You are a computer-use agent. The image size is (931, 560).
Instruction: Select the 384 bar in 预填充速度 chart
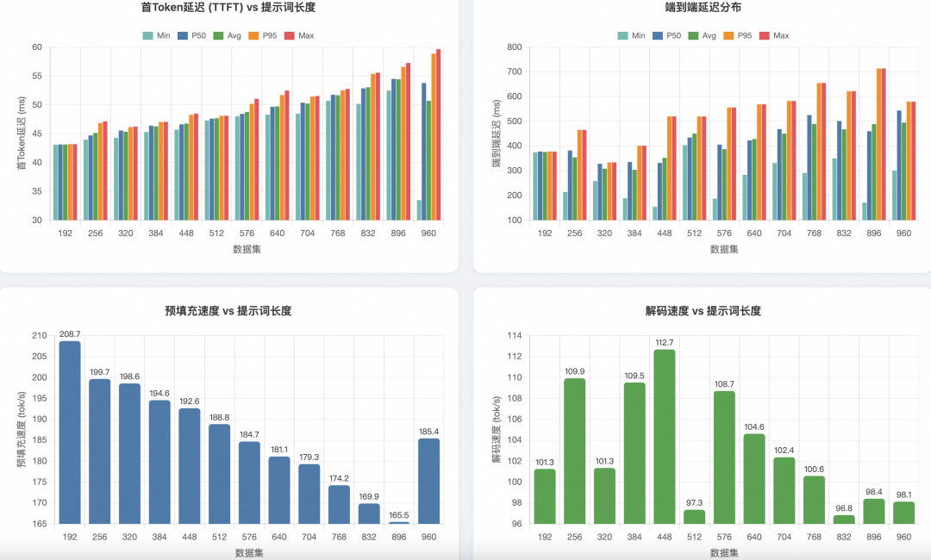click(159, 462)
